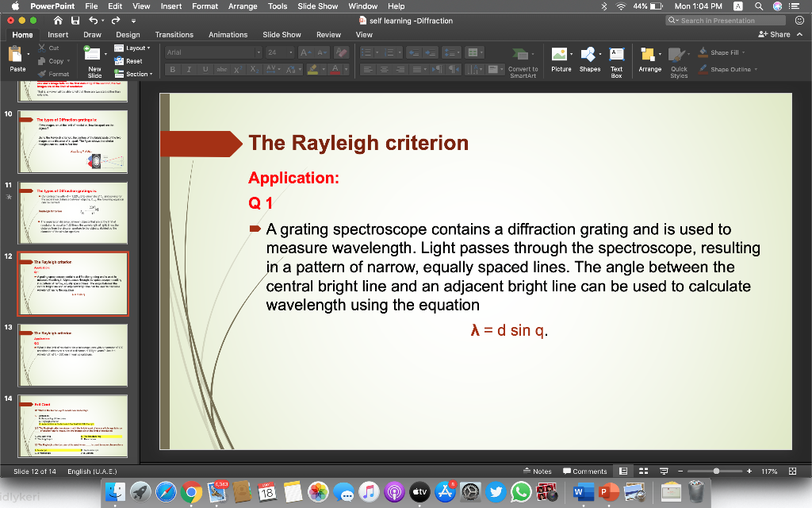Open the Slide Show menu in menu bar
This screenshot has height=508, width=812.
tap(317, 6)
